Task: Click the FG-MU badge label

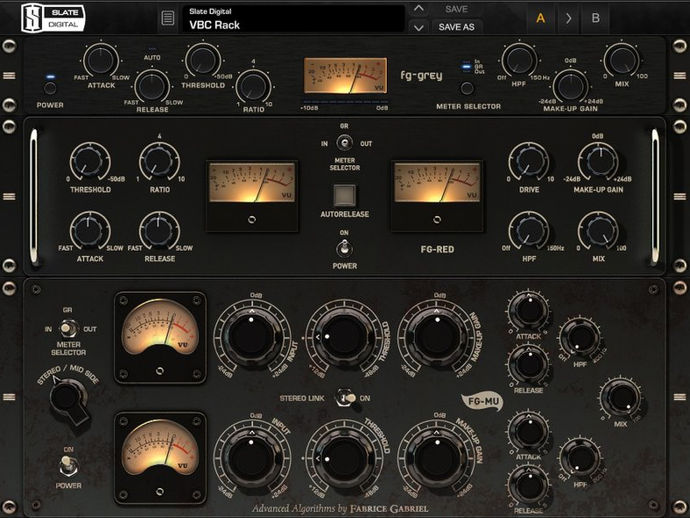Action: 483,401
